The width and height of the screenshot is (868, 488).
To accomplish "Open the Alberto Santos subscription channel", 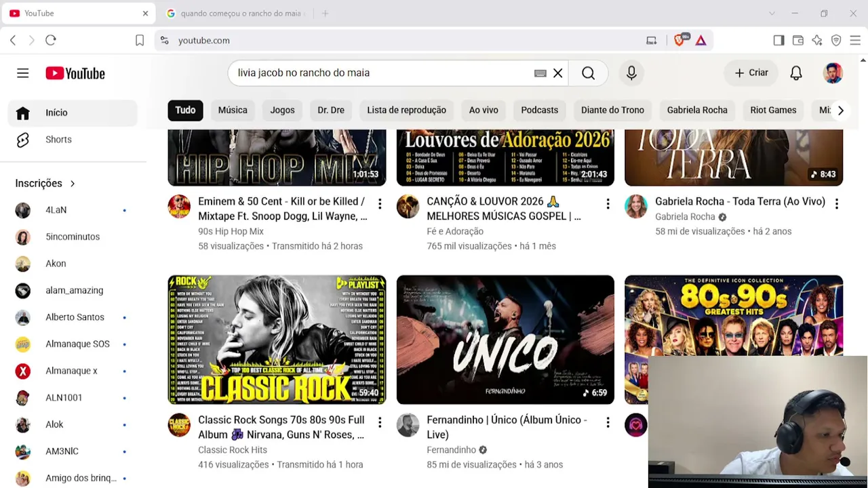I will [x=73, y=317].
